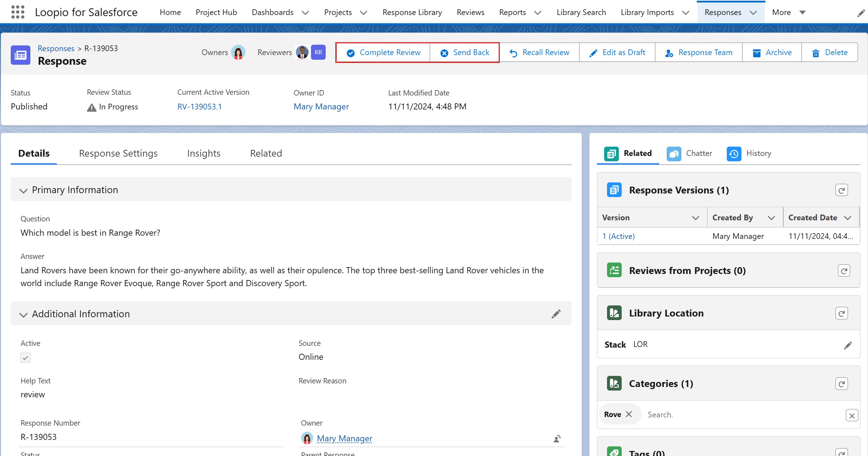Switch to the Response Settings tab

[118, 153]
